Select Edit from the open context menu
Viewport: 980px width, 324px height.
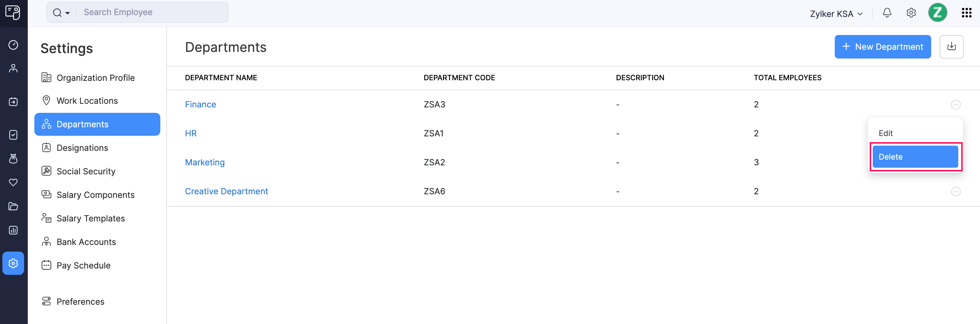coord(886,133)
